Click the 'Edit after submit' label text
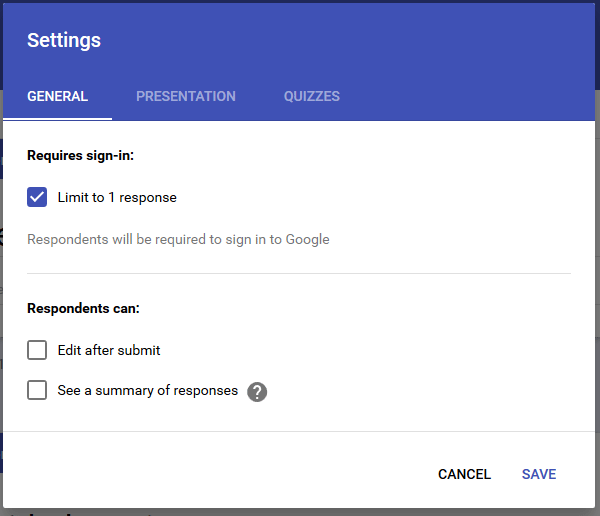This screenshot has height=516, width=600. tap(109, 350)
